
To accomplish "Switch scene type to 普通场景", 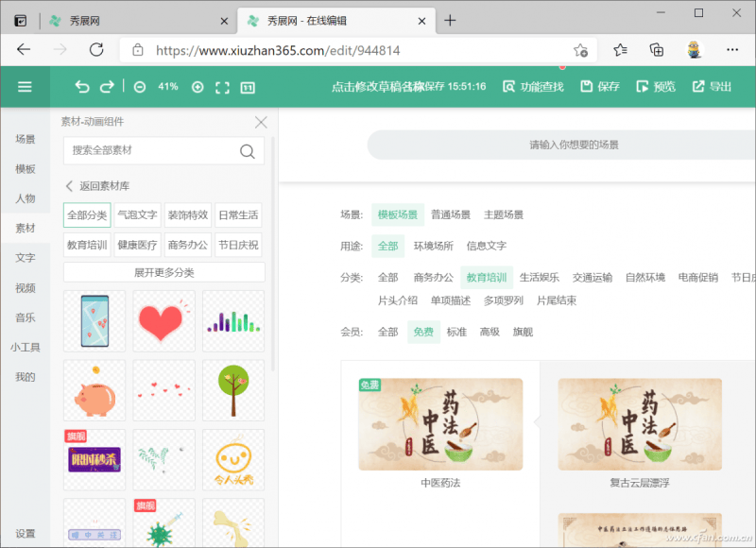I will tap(451, 214).
